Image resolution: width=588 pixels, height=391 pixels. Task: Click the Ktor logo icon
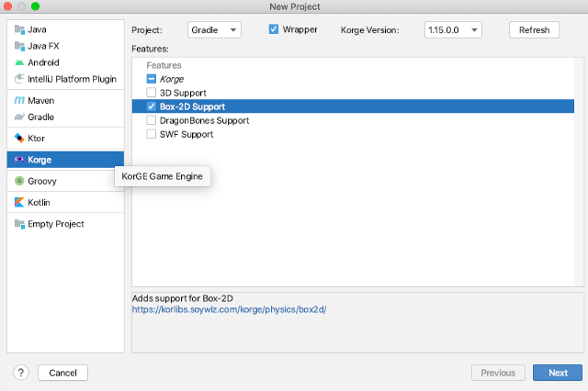point(19,139)
